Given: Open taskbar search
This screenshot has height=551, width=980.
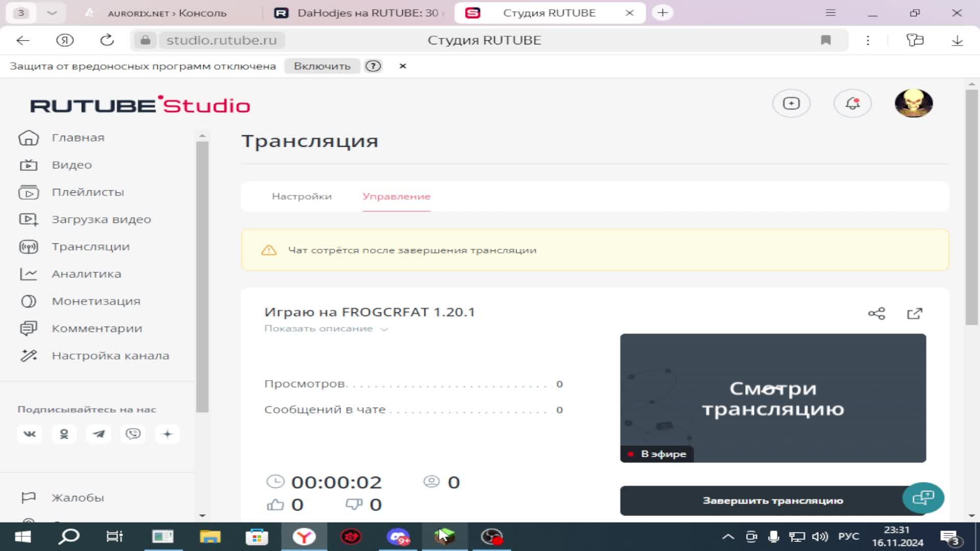Looking at the screenshot, I should (68, 537).
